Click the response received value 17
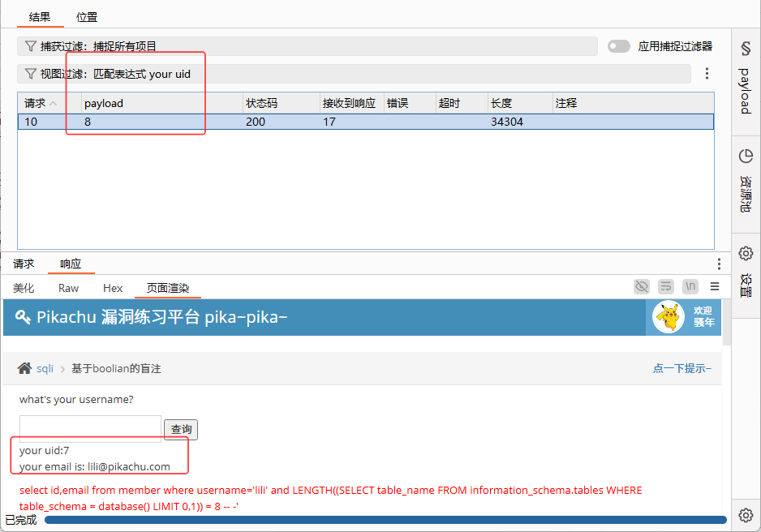 click(x=329, y=122)
